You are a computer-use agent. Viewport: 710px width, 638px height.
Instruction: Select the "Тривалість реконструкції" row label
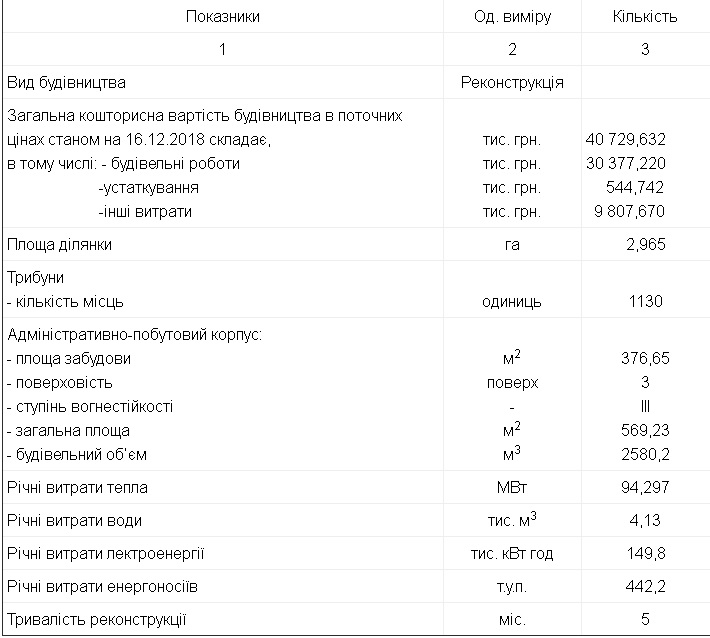[97, 619]
